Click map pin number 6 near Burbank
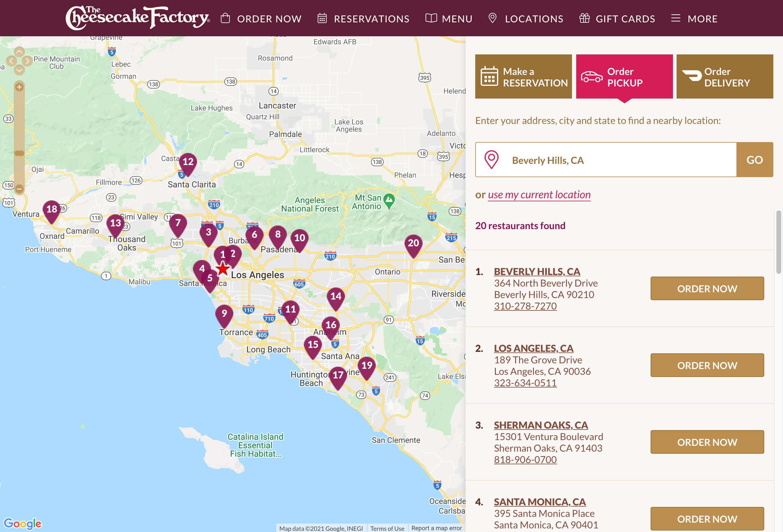 click(x=254, y=237)
